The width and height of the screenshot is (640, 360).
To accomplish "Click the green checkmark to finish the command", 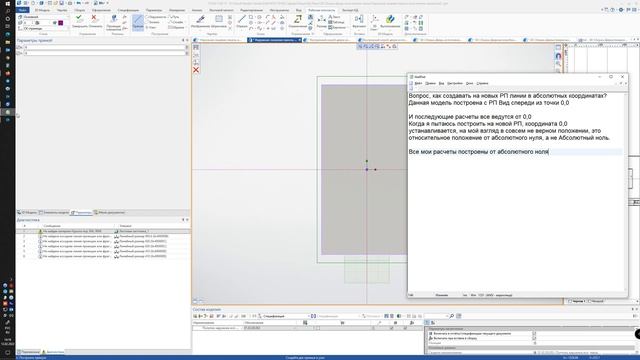I will coord(79,18).
